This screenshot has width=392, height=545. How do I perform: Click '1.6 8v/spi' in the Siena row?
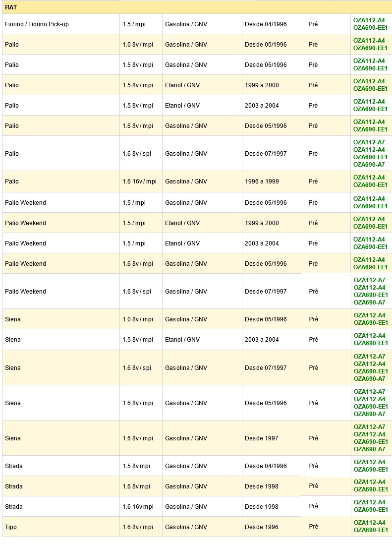click(x=137, y=368)
